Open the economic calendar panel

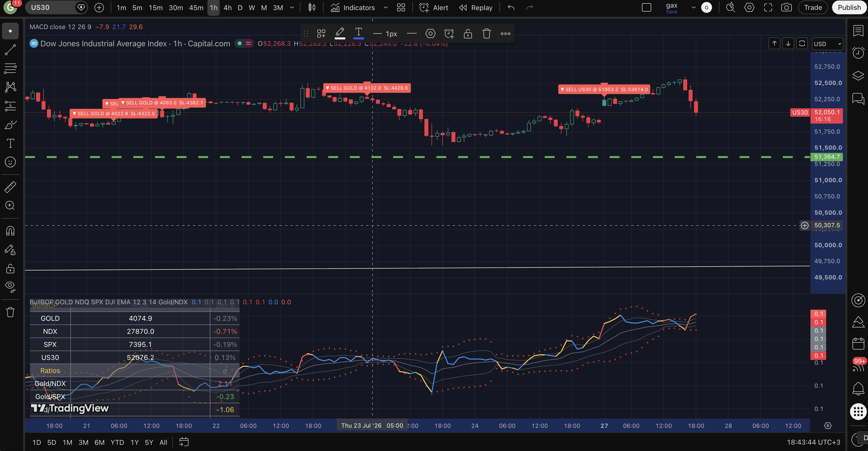858,344
